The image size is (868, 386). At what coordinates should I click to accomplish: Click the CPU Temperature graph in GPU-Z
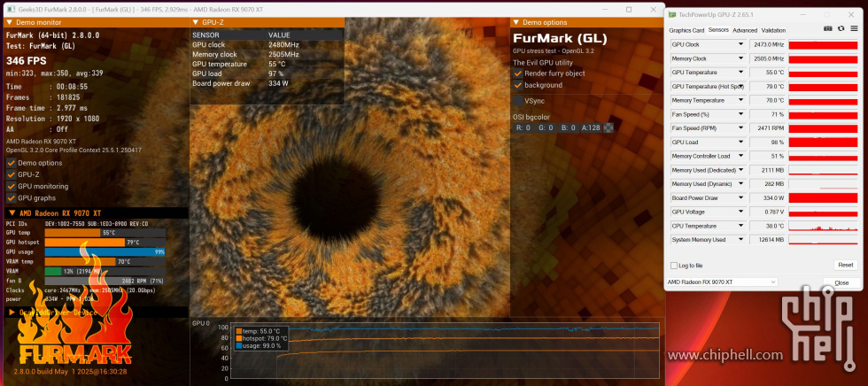(x=823, y=226)
